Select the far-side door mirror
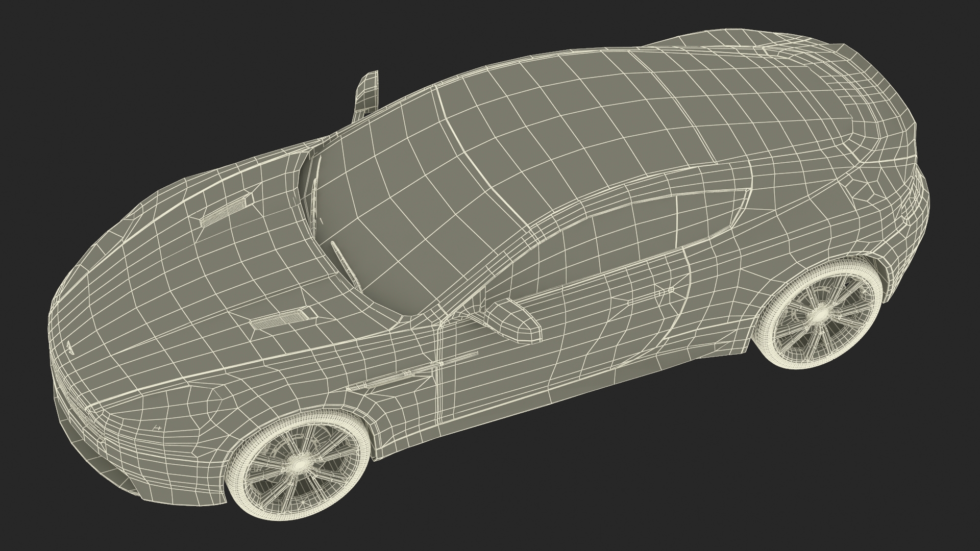The image size is (980, 551). 368,92
